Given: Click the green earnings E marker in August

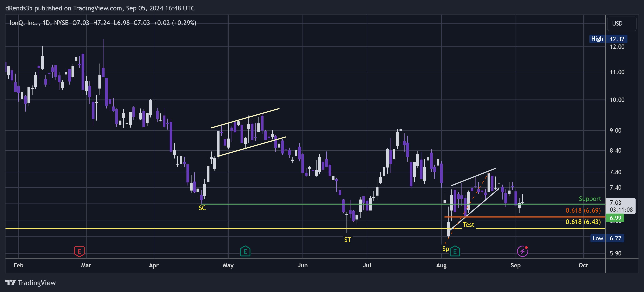Looking at the screenshot, I should [x=455, y=251].
